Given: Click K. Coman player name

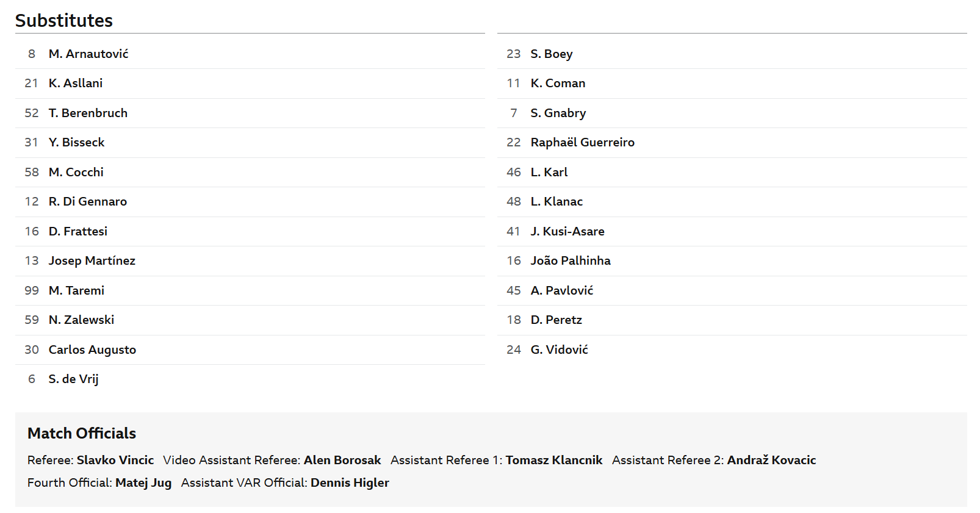Looking at the screenshot, I should 558,83.
